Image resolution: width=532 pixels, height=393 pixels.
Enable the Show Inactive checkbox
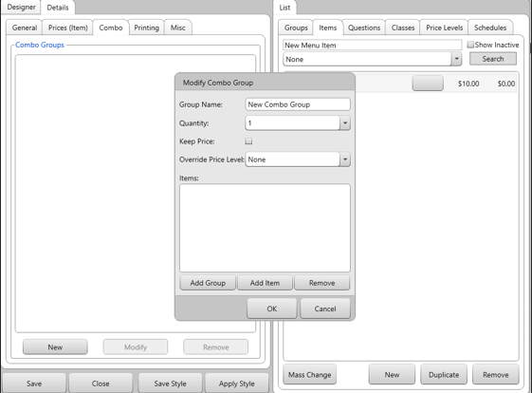(470, 45)
